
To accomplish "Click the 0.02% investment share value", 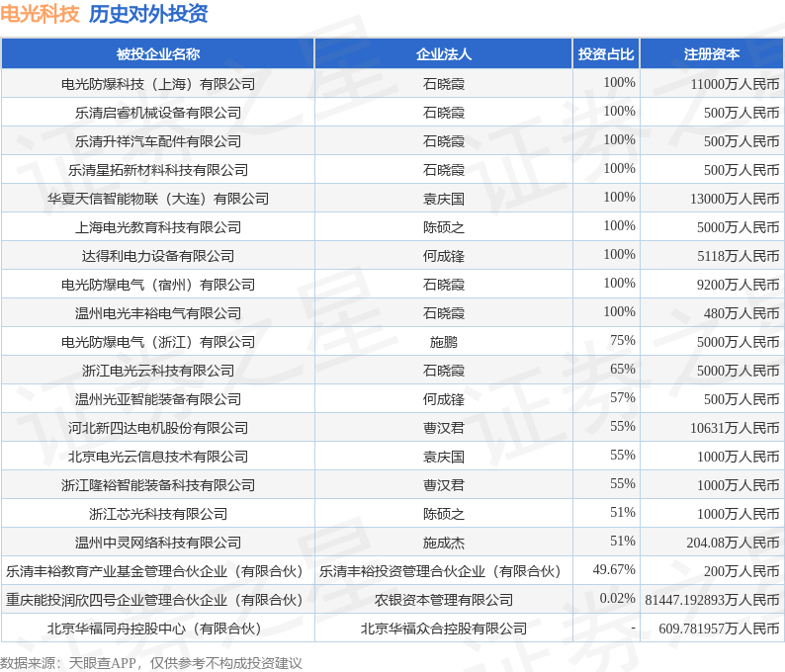I will tap(617, 598).
